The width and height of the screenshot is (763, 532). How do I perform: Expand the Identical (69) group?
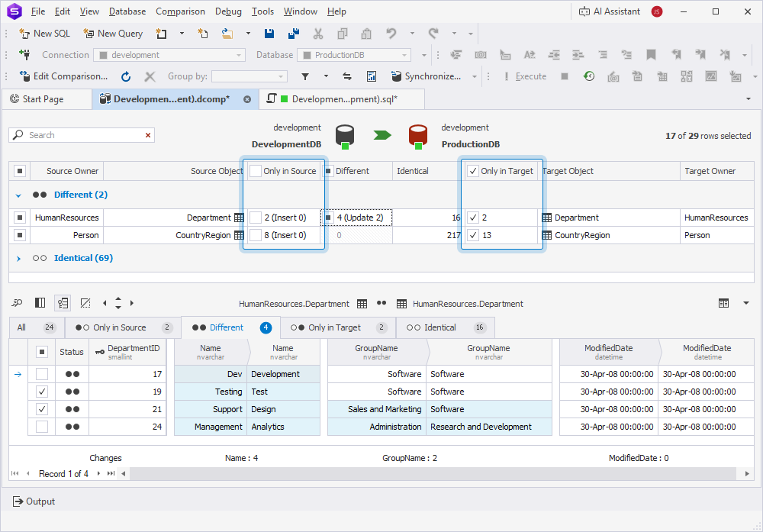pos(19,259)
